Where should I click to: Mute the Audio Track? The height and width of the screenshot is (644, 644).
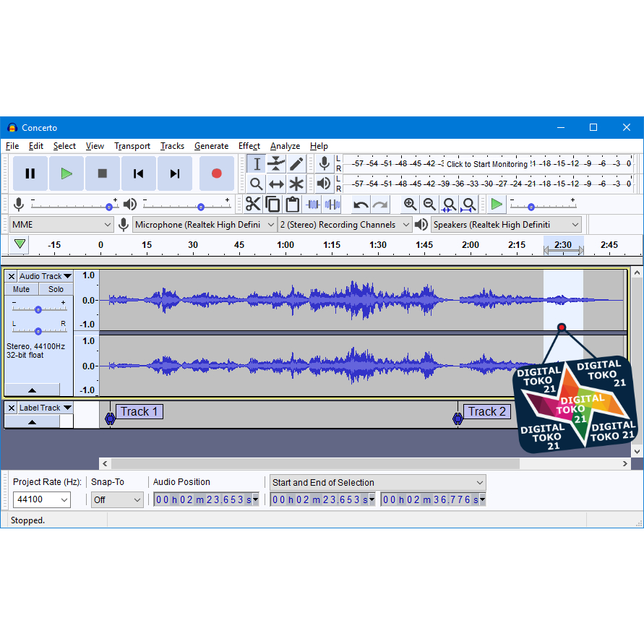click(x=22, y=289)
